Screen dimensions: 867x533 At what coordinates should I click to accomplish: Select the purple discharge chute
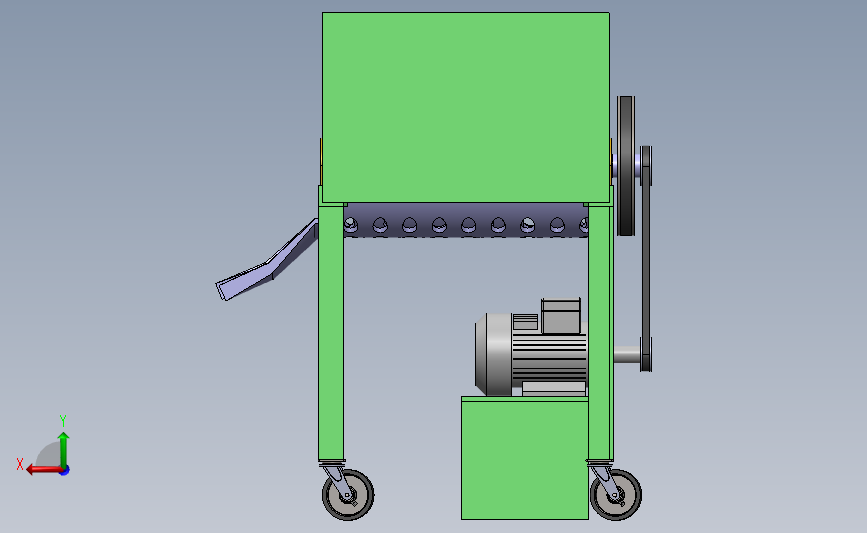click(267, 261)
